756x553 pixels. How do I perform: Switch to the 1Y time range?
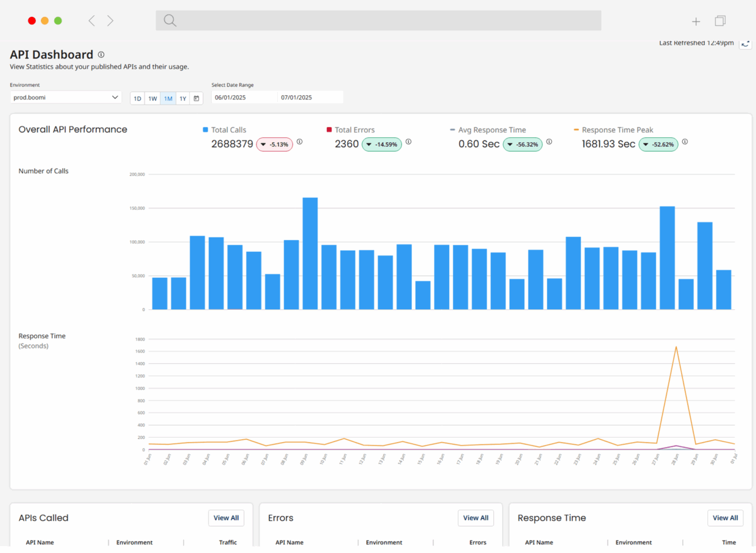click(182, 98)
